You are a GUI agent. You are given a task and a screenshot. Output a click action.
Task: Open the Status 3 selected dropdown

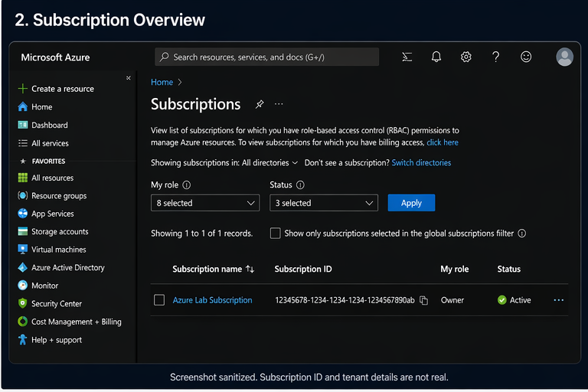(324, 203)
